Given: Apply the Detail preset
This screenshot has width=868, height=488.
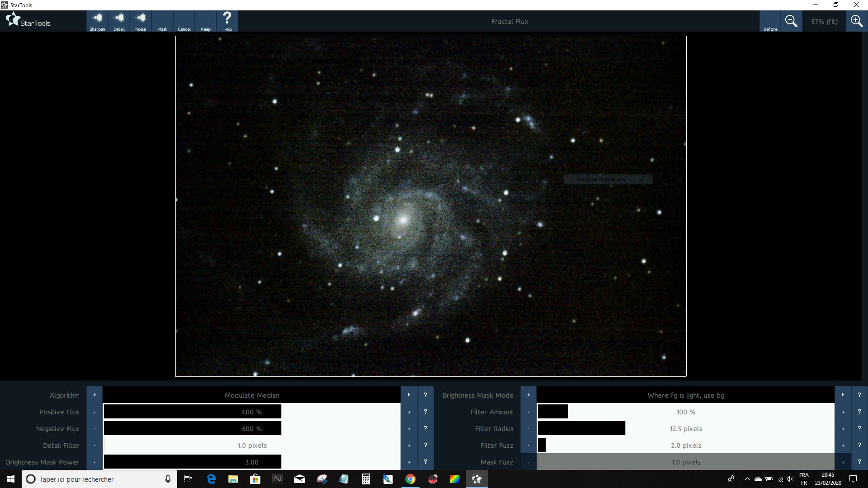Looking at the screenshot, I should (x=119, y=21).
